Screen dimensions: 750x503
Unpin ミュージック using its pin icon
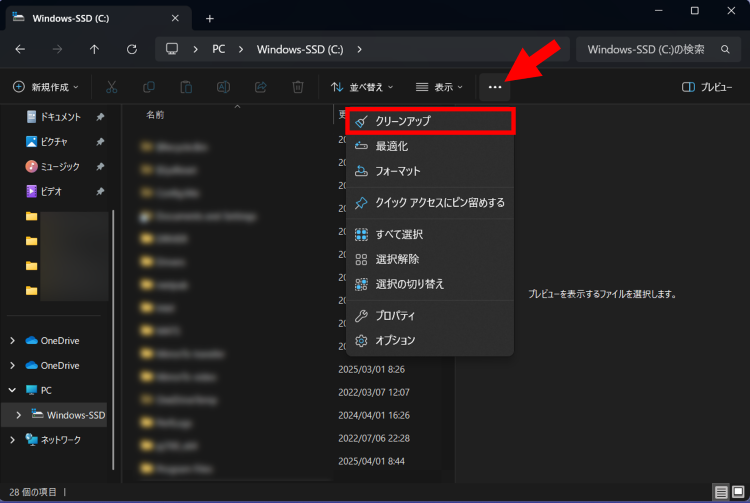100,166
